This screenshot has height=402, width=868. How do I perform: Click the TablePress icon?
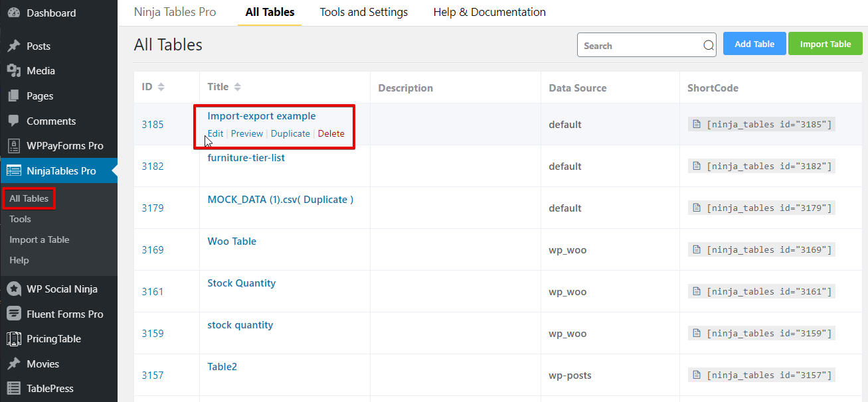click(x=13, y=389)
